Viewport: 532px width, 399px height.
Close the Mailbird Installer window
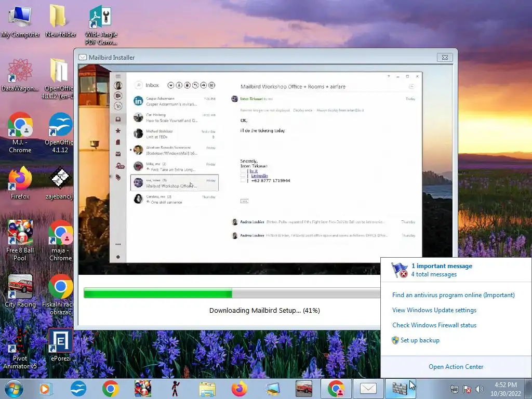[x=445, y=57]
